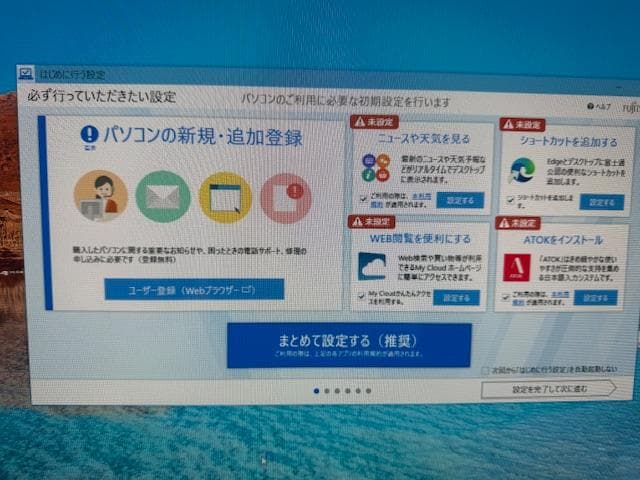Viewport: 640px width, 480px height.
Task: Click the yellow browser window icon
Action: tap(225, 198)
